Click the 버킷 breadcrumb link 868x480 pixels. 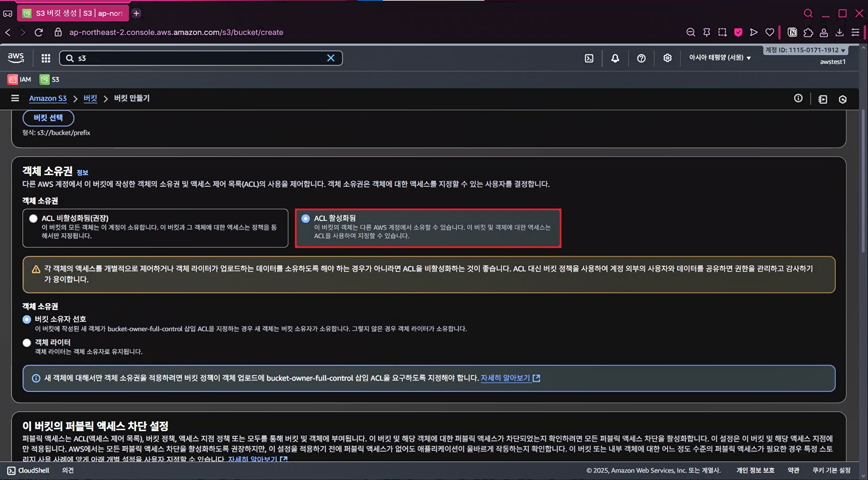(90, 98)
